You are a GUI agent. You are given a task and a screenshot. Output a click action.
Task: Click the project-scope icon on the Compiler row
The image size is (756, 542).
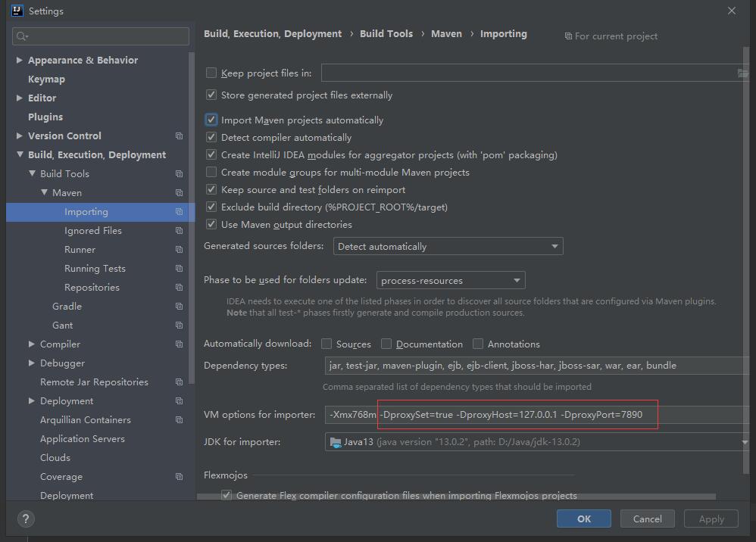pos(179,344)
